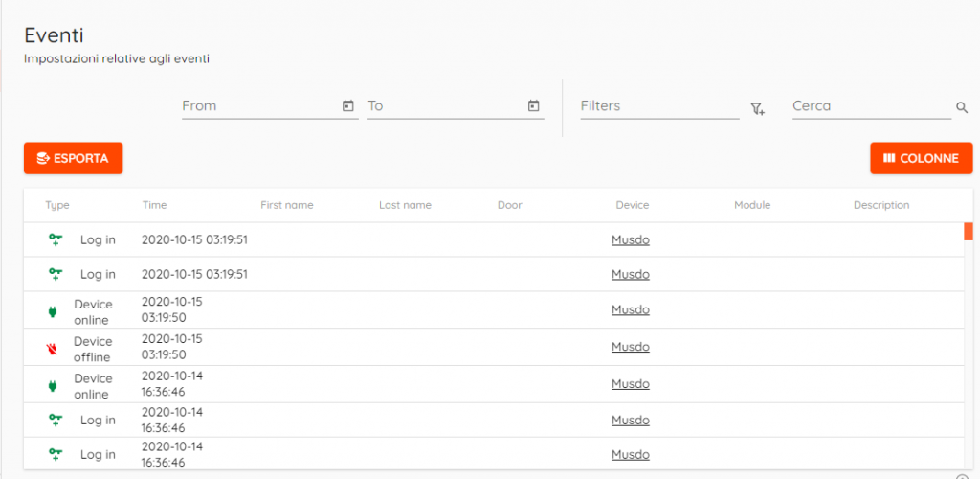Sort by the Type column header
The height and width of the screenshot is (479, 980).
coord(57,205)
